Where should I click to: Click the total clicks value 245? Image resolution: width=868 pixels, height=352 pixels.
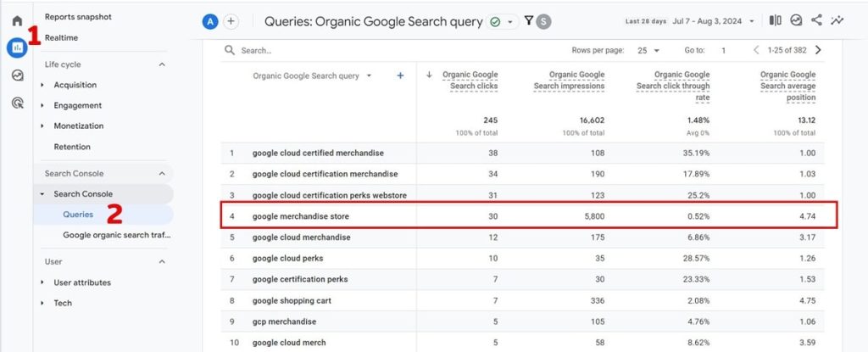pyautogui.click(x=491, y=120)
